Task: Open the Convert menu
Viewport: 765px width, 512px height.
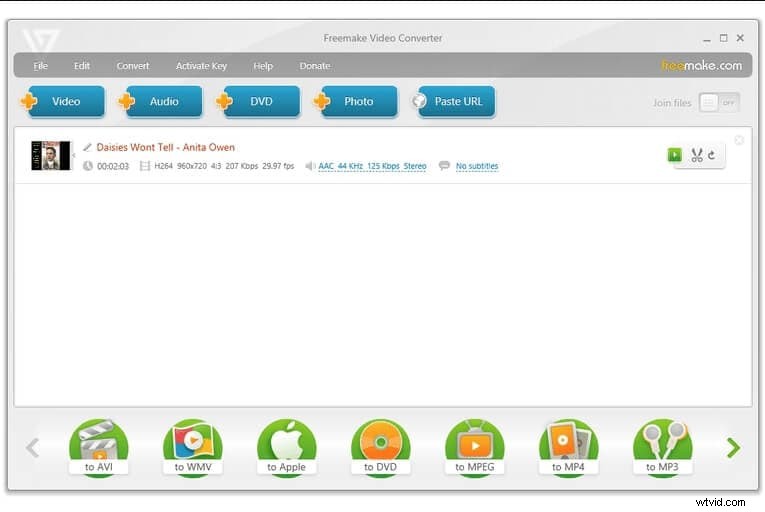Action: (x=132, y=66)
